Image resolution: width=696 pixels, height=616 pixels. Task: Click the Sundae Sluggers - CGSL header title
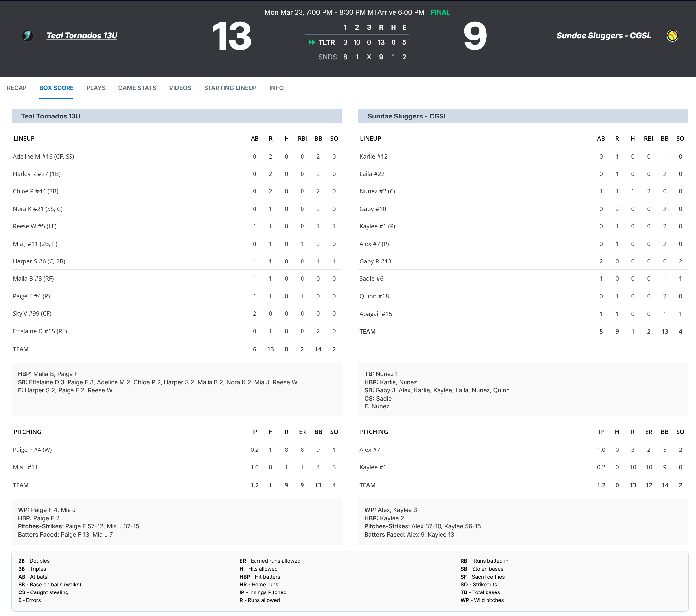point(603,36)
